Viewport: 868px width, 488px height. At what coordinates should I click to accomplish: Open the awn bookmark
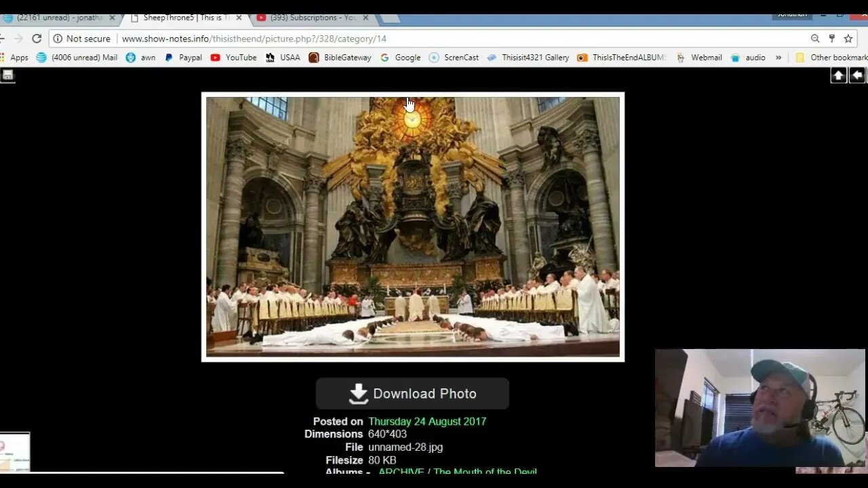[x=140, y=58]
